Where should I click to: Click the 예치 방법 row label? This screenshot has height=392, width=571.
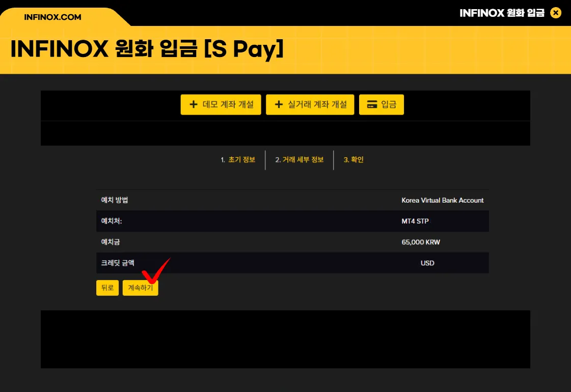114,200
